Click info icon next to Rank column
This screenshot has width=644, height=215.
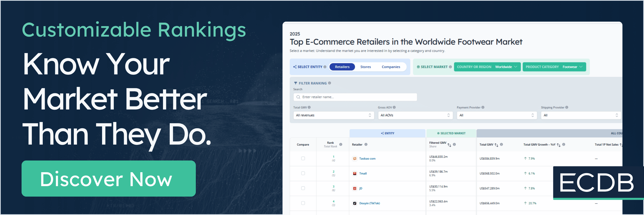[340, 144]
